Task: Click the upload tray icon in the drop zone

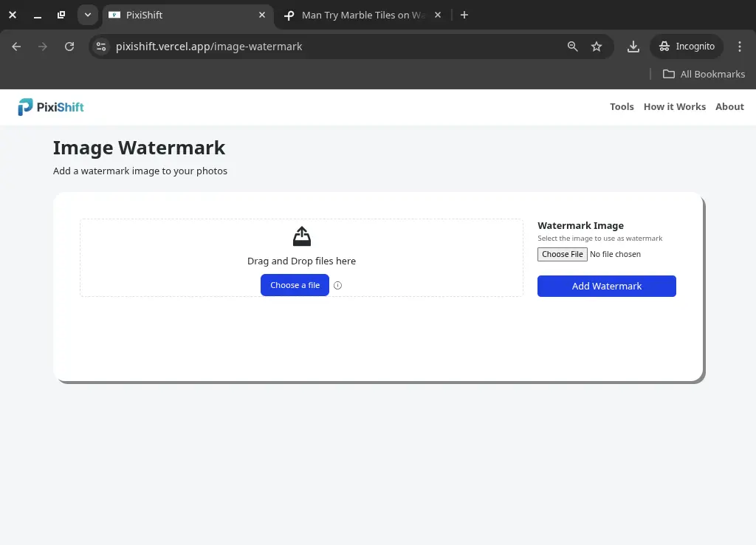Action: point(302,236)
